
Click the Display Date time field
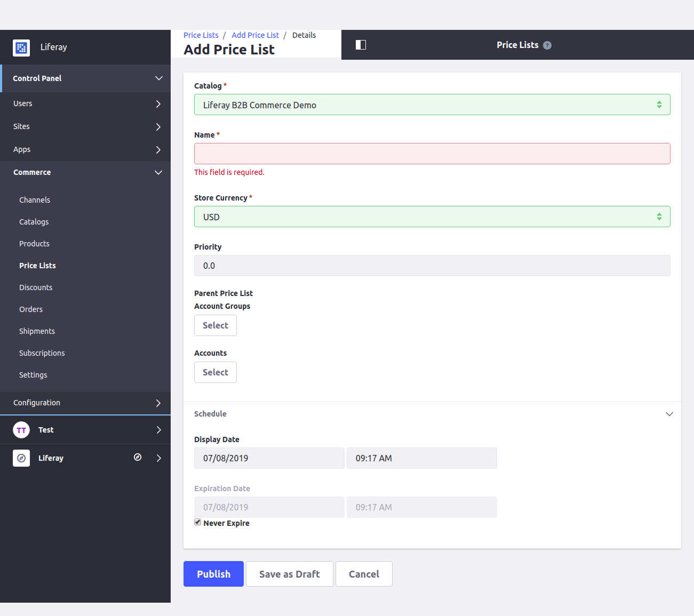pos(422,458)
